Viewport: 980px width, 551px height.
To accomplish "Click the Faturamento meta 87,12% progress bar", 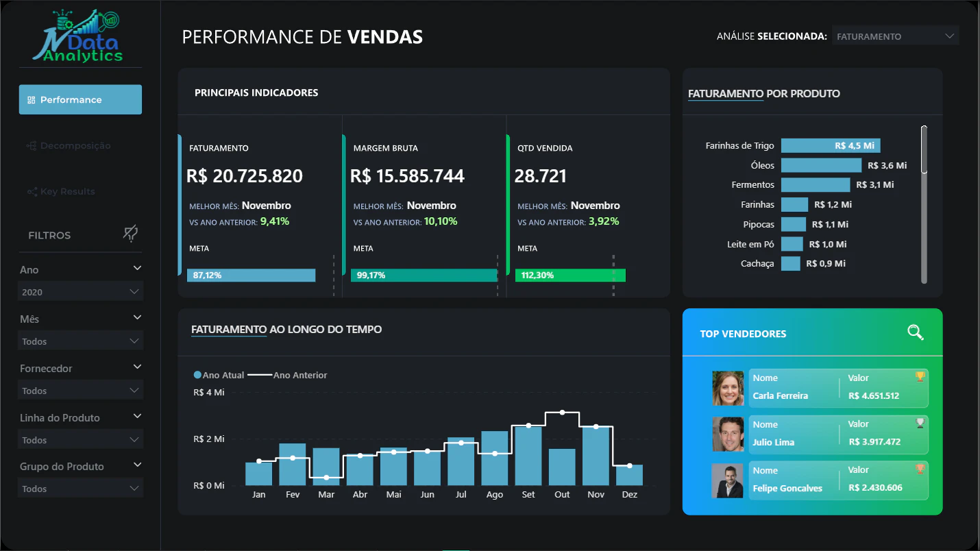I will [251, 275].
